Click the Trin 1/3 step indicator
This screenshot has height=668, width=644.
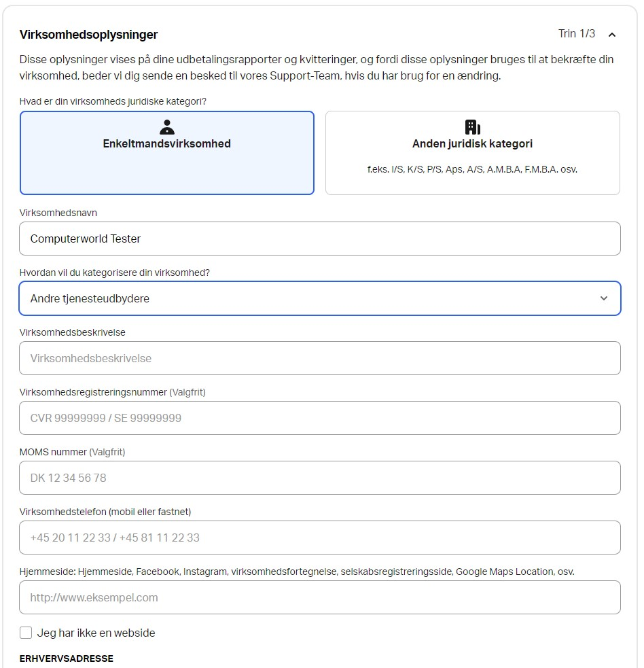point(576,34)
